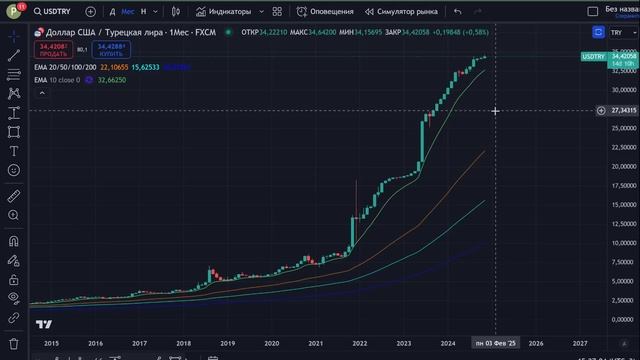Open the USDTRY symbol search
640x360 pixels.
pyautogui.click(x=52, y=11)
